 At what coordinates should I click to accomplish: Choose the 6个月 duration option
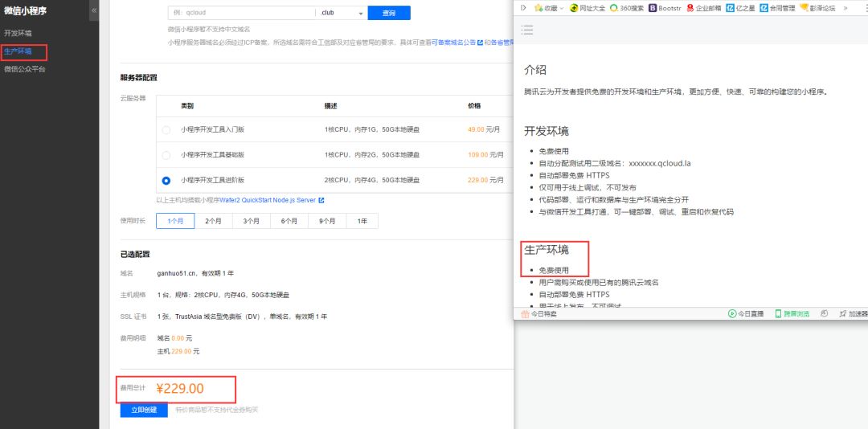point(289,221)
